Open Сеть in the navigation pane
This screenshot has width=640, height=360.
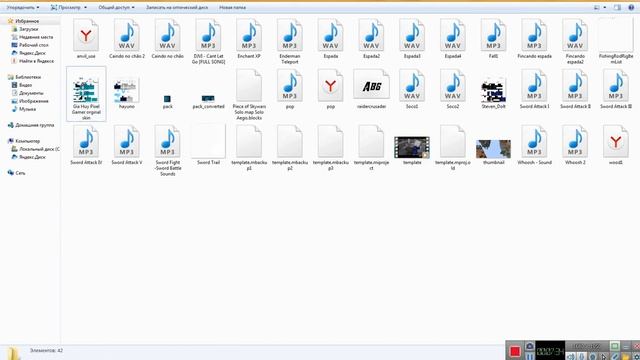[x=20, y=173]
